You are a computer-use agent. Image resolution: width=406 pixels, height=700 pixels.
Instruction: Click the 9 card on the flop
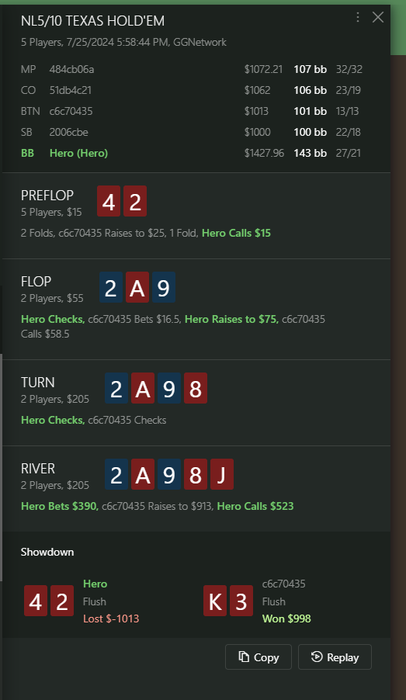click(x=163, y=288)
